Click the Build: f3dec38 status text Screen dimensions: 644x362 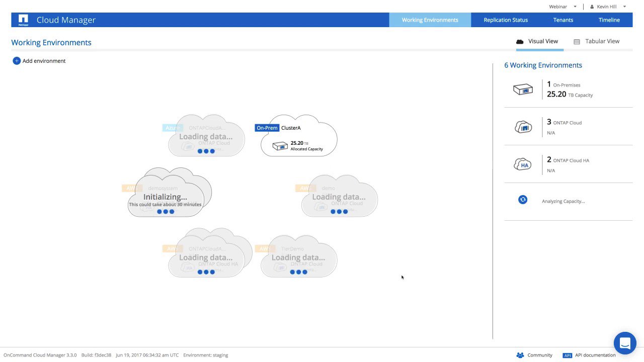96,355
